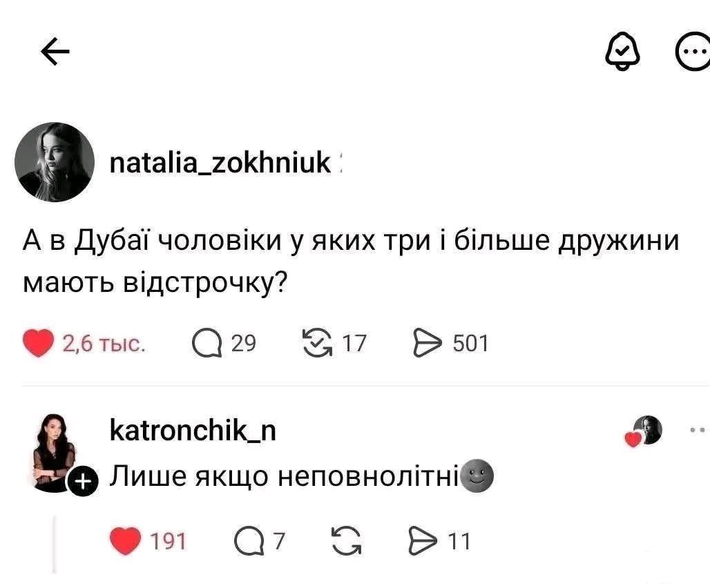Open the katronchik_n username link
The image size is (710, 588).
[x=193, y=430]
